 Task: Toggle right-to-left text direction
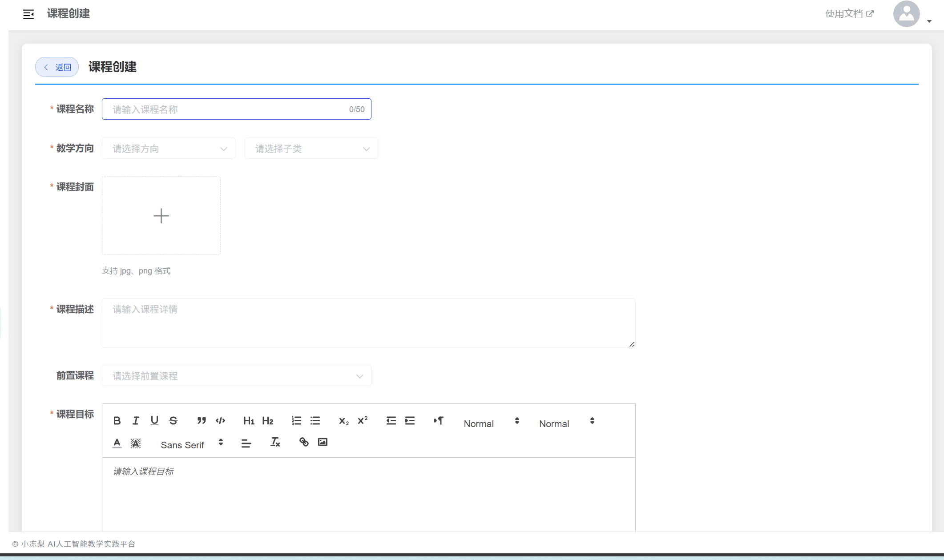[x=439, y=421]
